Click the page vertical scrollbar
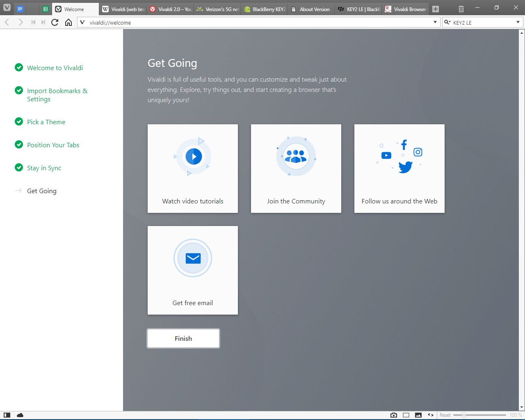The height and width of the screenshot is (420, 525). (x=522, y=220)
